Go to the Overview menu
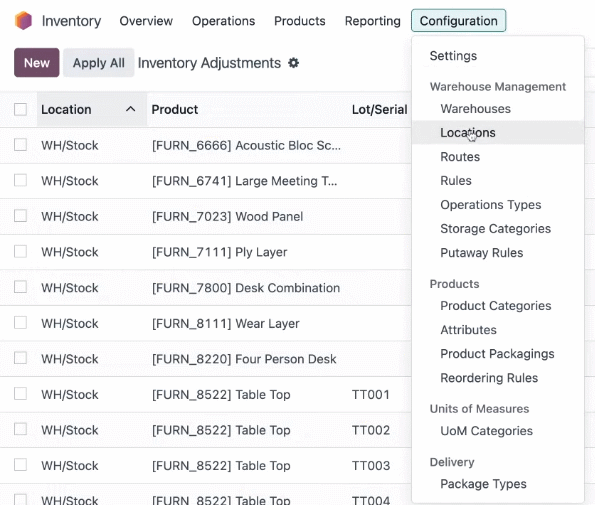This screenshot has width=595, height=505. [146, 21]
